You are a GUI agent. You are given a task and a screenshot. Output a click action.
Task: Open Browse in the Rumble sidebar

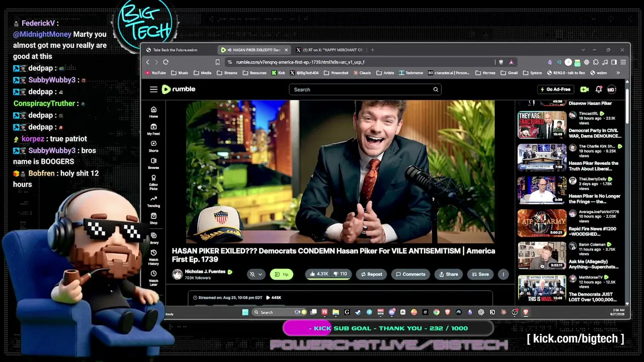(x=153, y=163)
